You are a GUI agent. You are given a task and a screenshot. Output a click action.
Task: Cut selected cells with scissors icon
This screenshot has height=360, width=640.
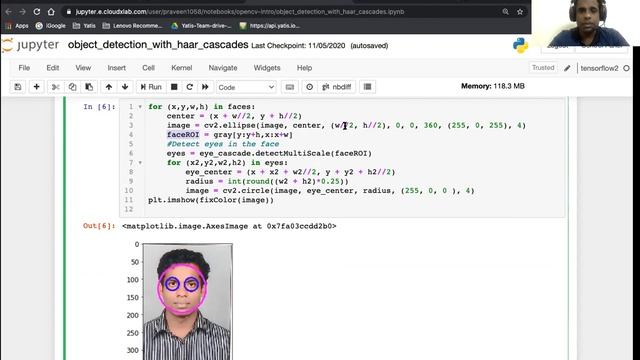tap(56, 87)
